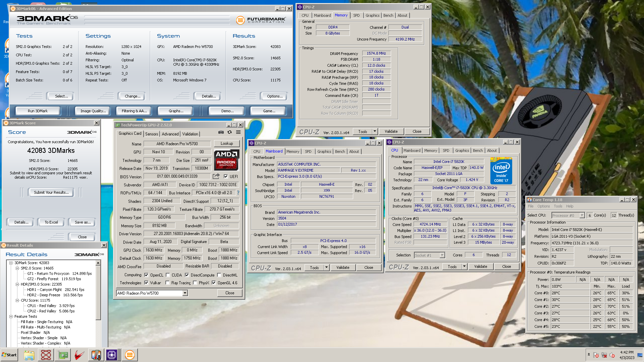Open Action Center flag in tray
Image resolution: width=644 pixels, height=362 pixels.
click(596, 355)
